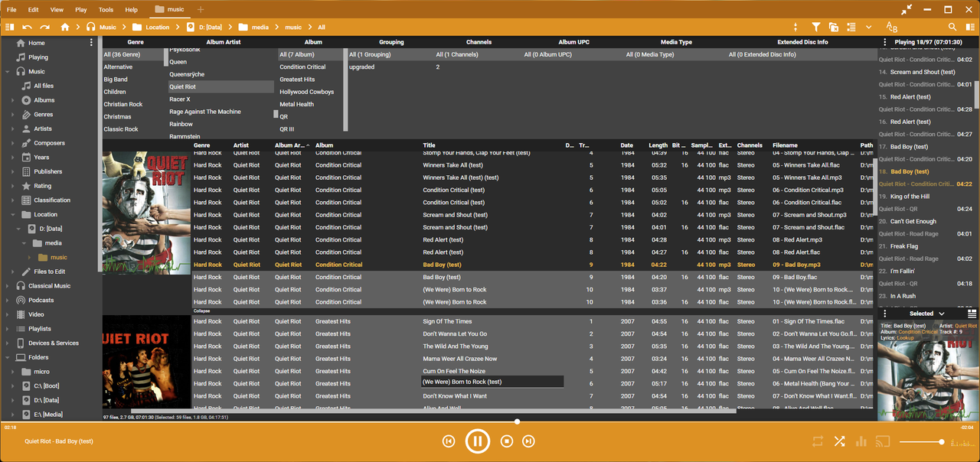Select King of the Hill in Playing list

(x=910, y=197)
